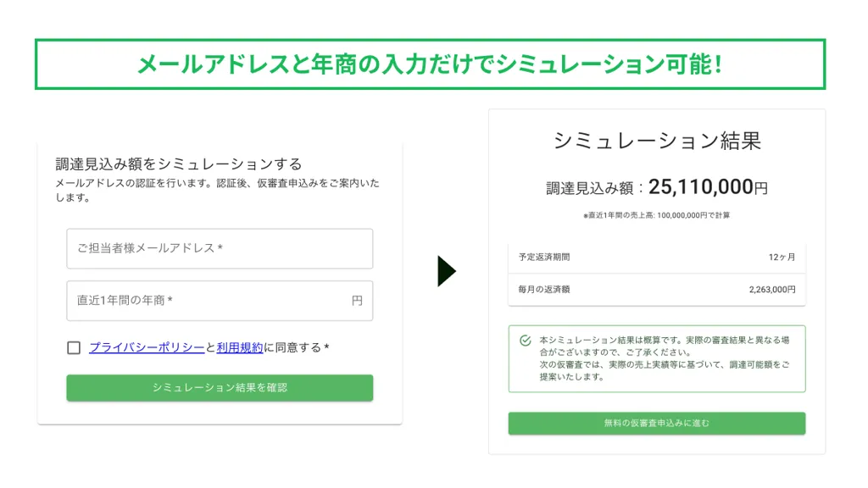This screenshot has width=868, height=488.
Task: Click the シミュレーション結果 heading
Action: [657, 141]
